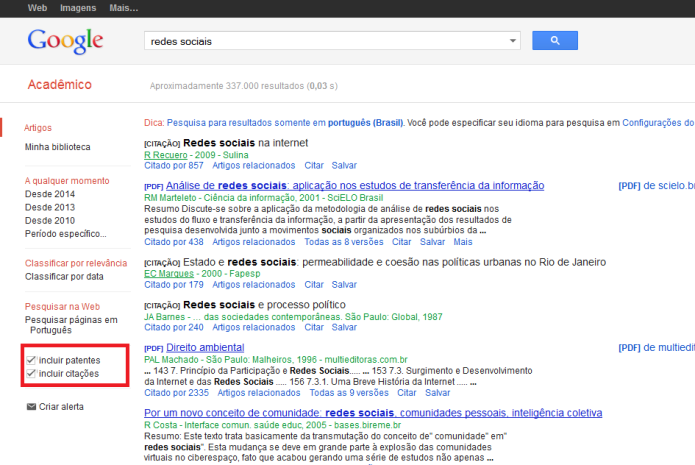This screenshot has width=695, height=465.
Task: Open the [PDF] de scielo.br link
Action: [656, 186]
